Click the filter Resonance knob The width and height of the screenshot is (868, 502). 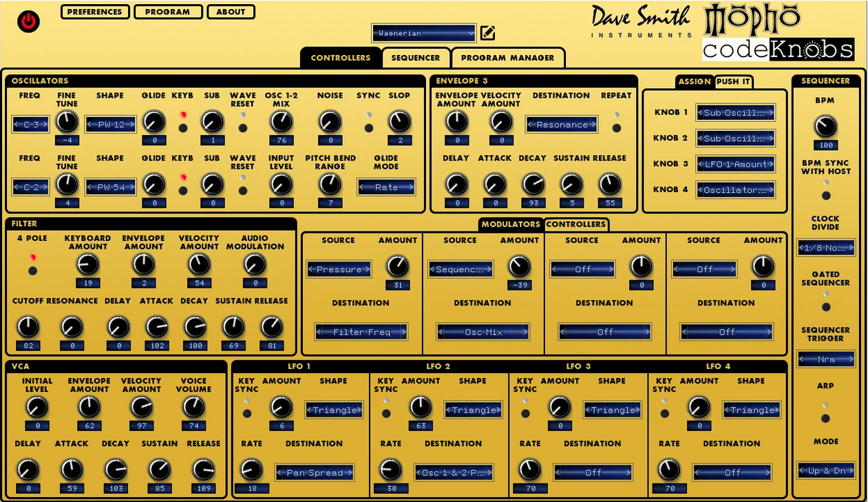click(x=71, y=327)
